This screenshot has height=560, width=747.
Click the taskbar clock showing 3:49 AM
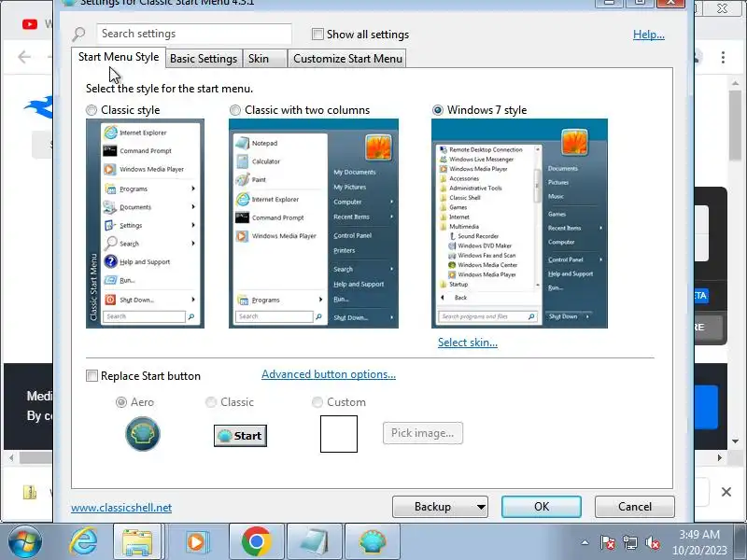699,542
